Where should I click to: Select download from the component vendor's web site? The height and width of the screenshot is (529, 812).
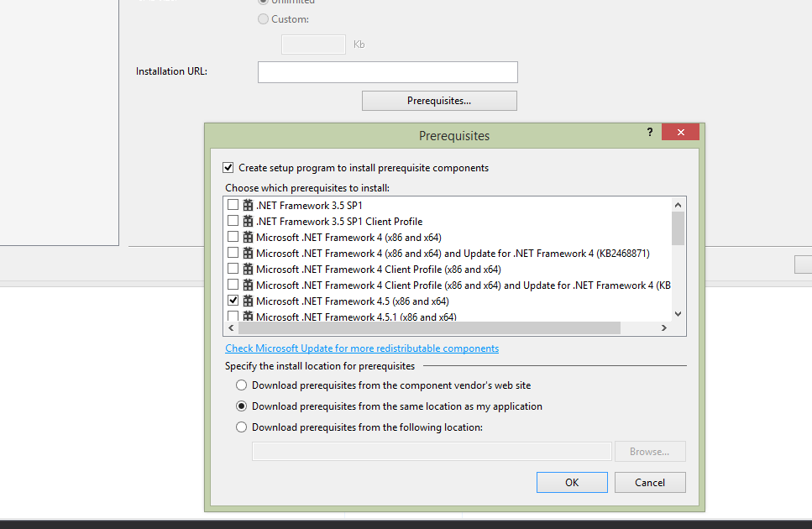point(241,385)
